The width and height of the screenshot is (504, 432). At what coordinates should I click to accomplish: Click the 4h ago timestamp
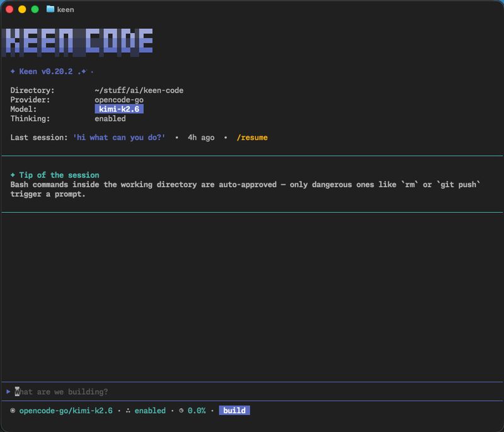201,137
